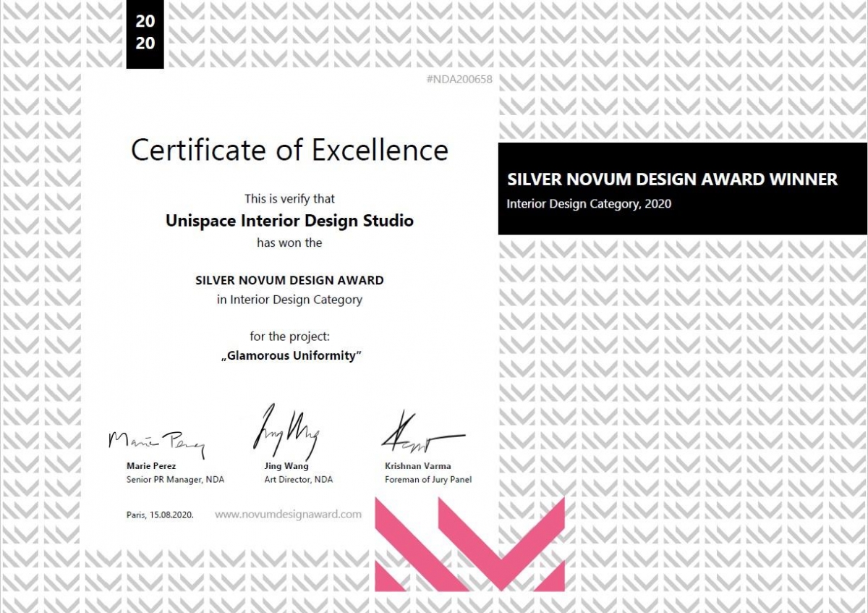Click Senior PR Manager, NDA title
The image size is (868, 613).
point(176,480)
